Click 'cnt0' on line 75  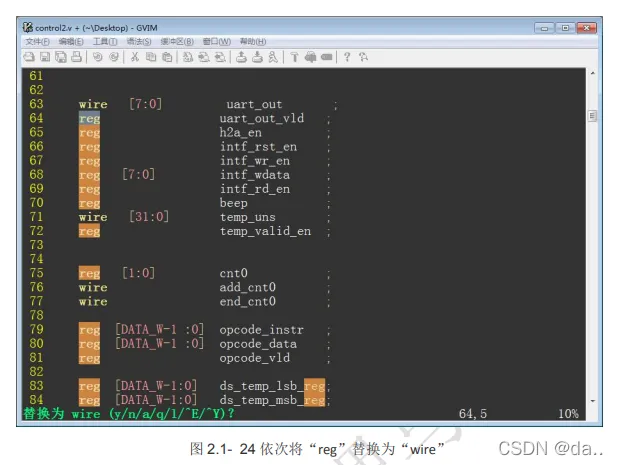click(x=233, y=273)
